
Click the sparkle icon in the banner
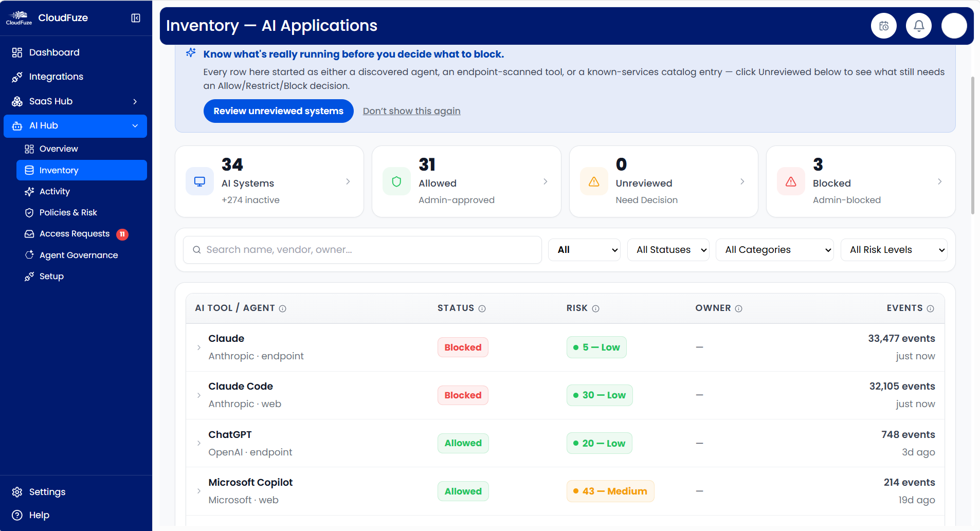[x=191, y=52]
